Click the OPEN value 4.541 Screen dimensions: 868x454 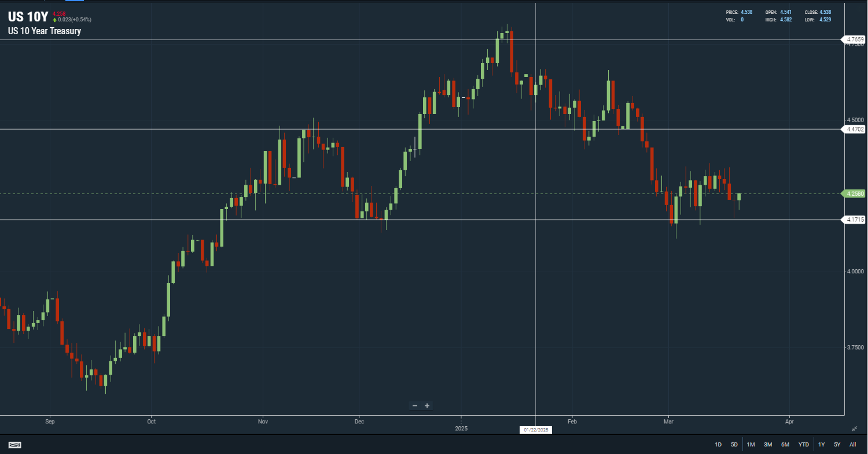coord(785,12)
